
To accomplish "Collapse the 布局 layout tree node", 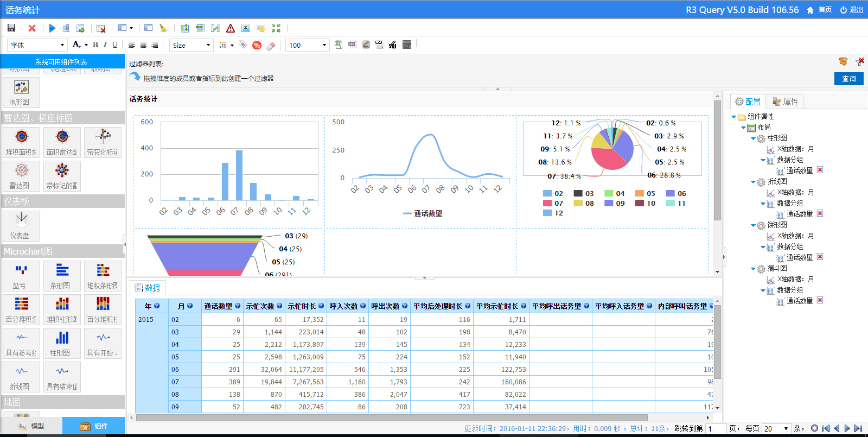I will [x=744, y=128].
